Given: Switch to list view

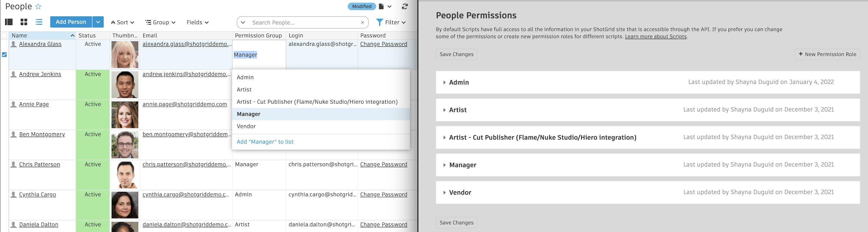Looking at the screenshot, I should click(39, 22).
